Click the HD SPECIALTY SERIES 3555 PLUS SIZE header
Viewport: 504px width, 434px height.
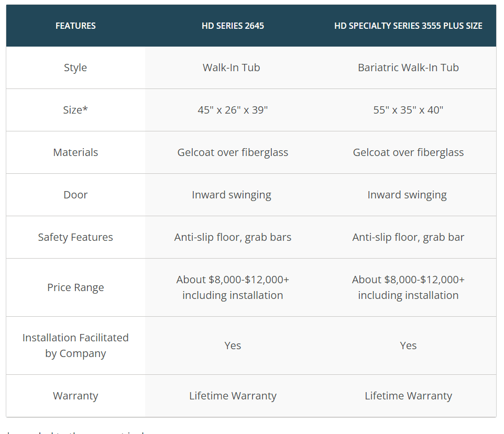pyautogui.click(x=408, y=26)
